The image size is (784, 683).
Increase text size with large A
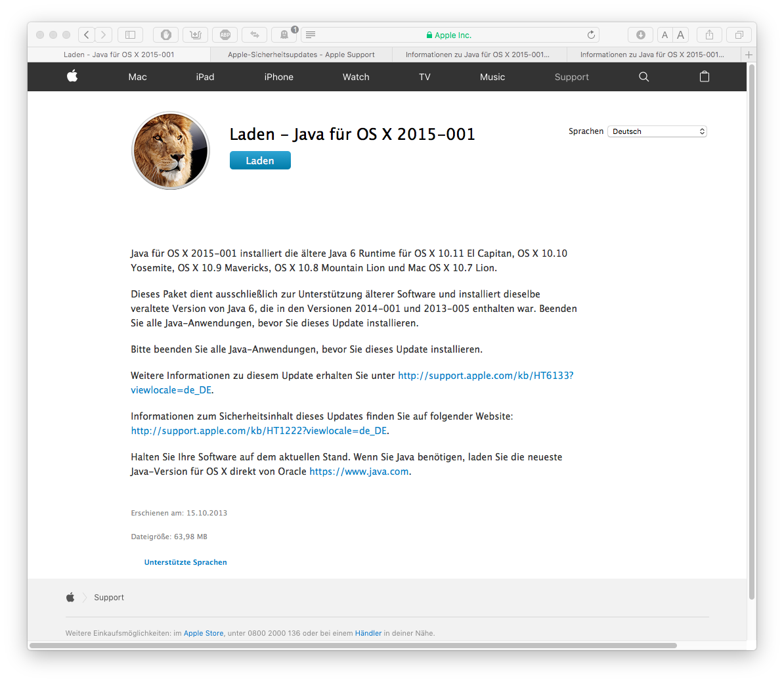680,35
